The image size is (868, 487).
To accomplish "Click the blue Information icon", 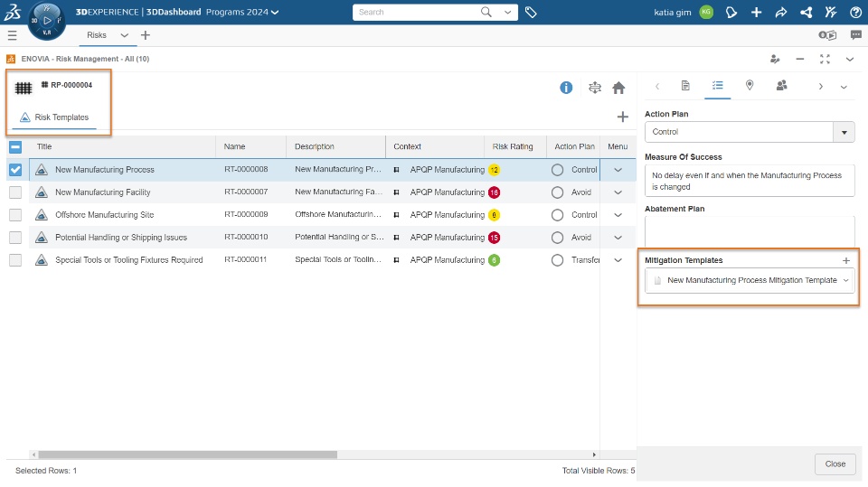I will tap(566, 88).
